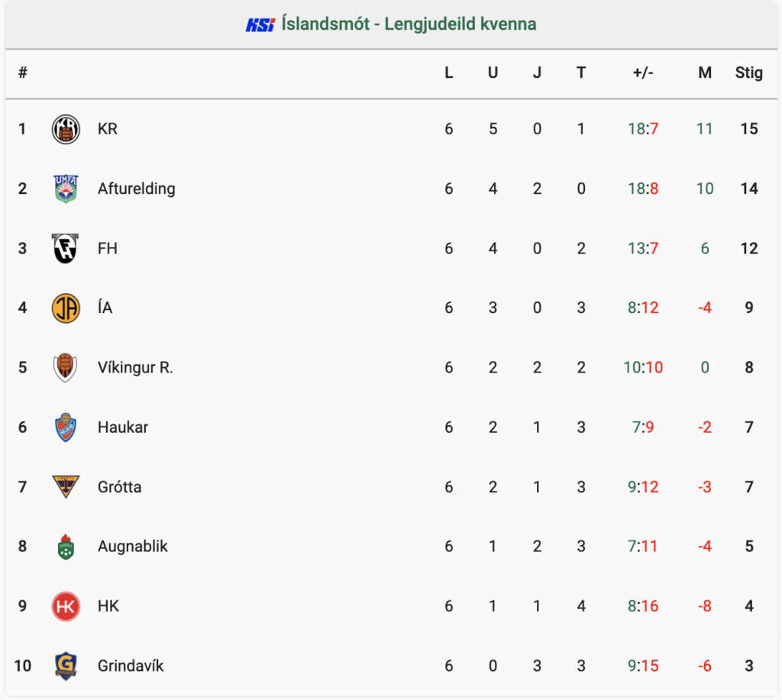The image size is (782, 700).
Task: Click the KR club crest
Action: pos(66,129)
